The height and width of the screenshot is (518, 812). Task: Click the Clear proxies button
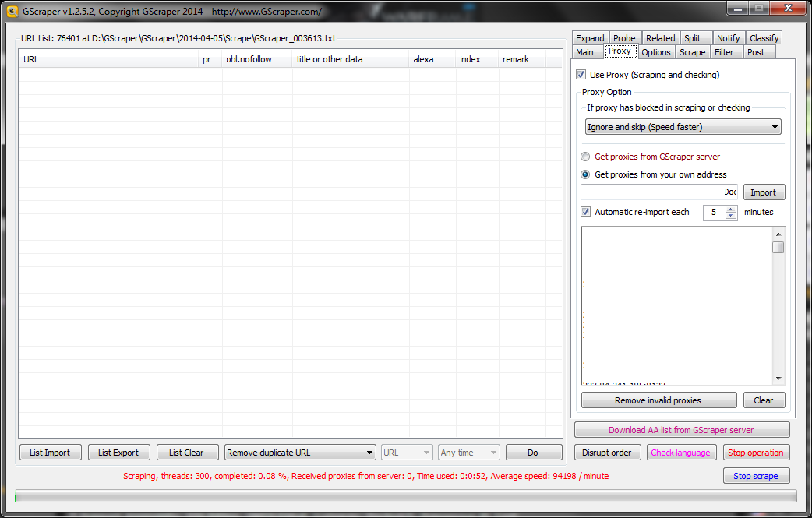(x=764, y=400)
